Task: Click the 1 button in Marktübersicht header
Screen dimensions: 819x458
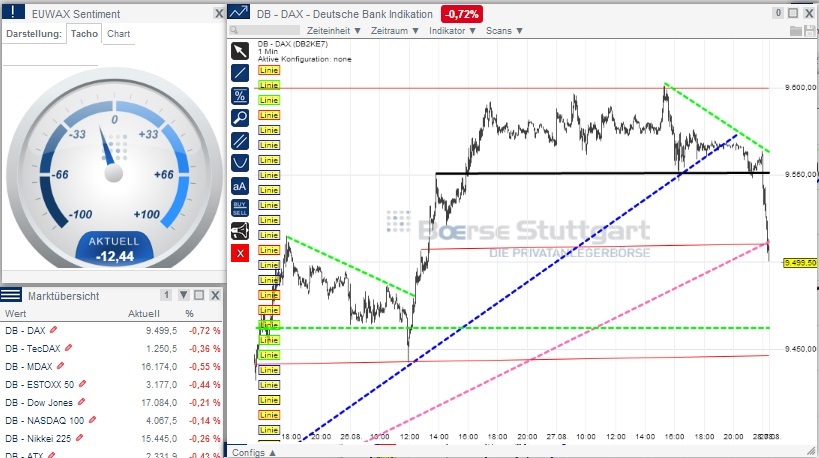Action: [166, 295]
